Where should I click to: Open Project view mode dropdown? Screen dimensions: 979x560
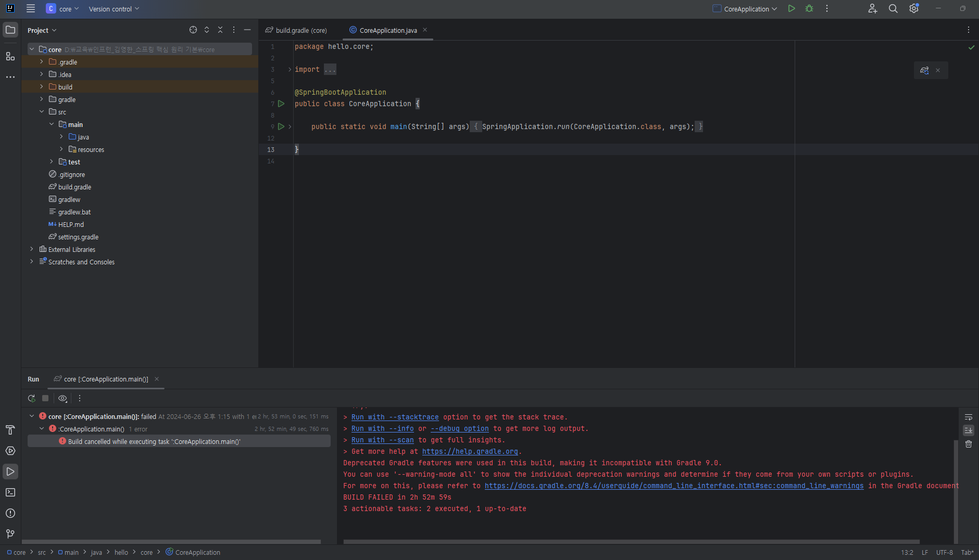tap(42, 30)
